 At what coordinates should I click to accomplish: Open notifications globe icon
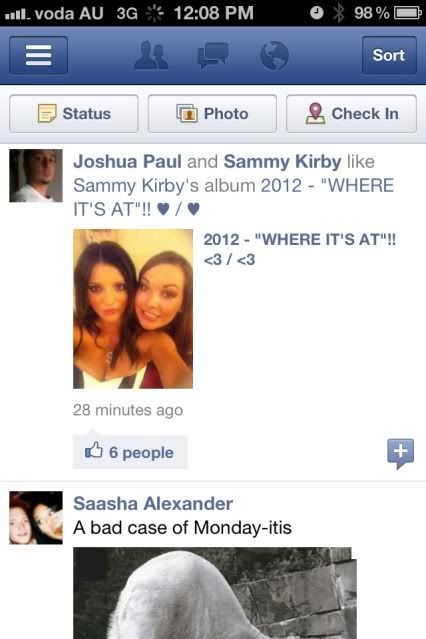coord(274,55)
